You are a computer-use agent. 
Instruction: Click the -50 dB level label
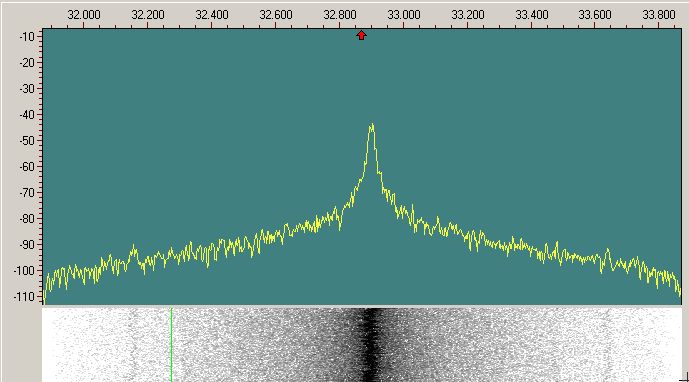coord(27,141)
